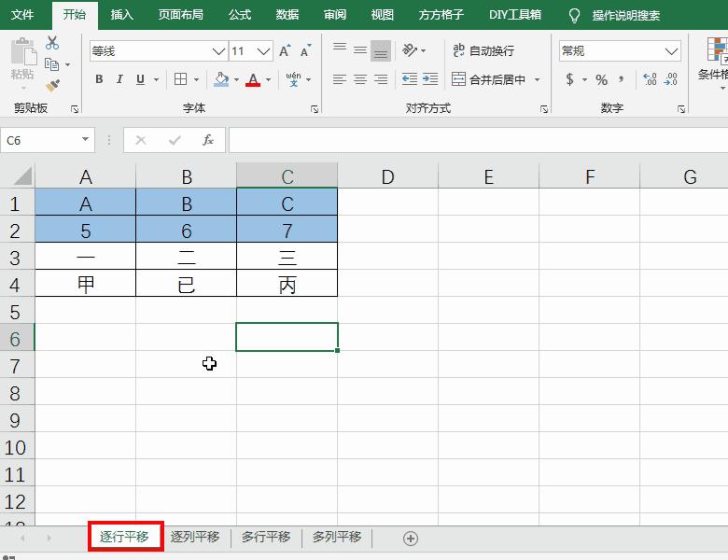
Task: Click the decrease indent icon
Action: click(x=410, y=79)
